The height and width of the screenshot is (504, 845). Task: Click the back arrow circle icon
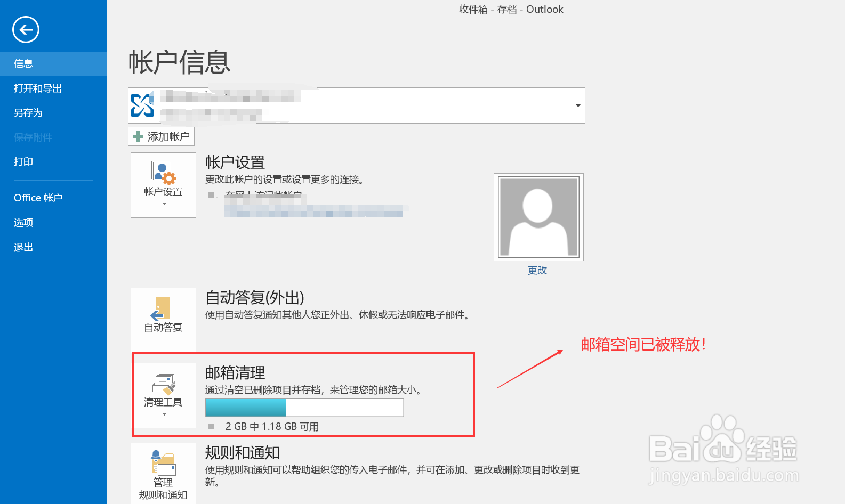[26, 29]
